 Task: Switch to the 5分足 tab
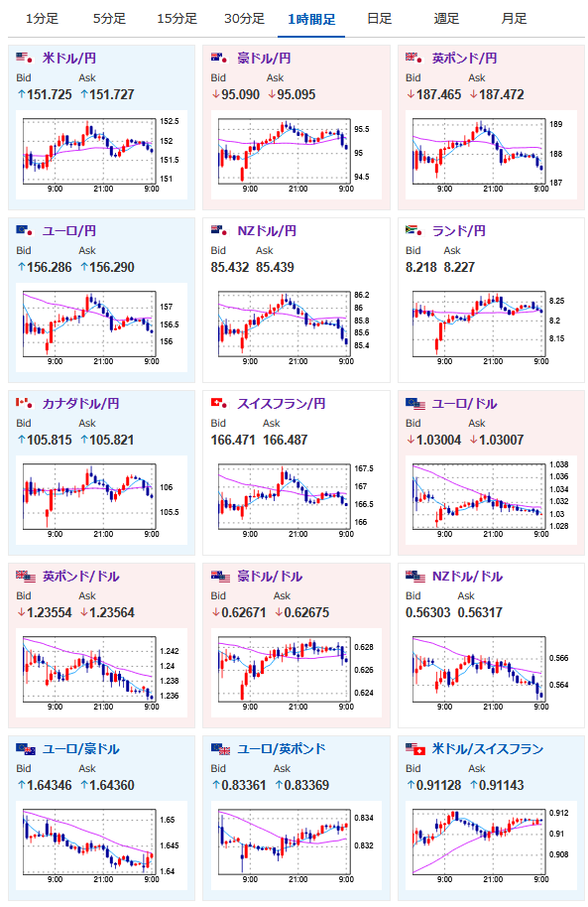(109, 19)
